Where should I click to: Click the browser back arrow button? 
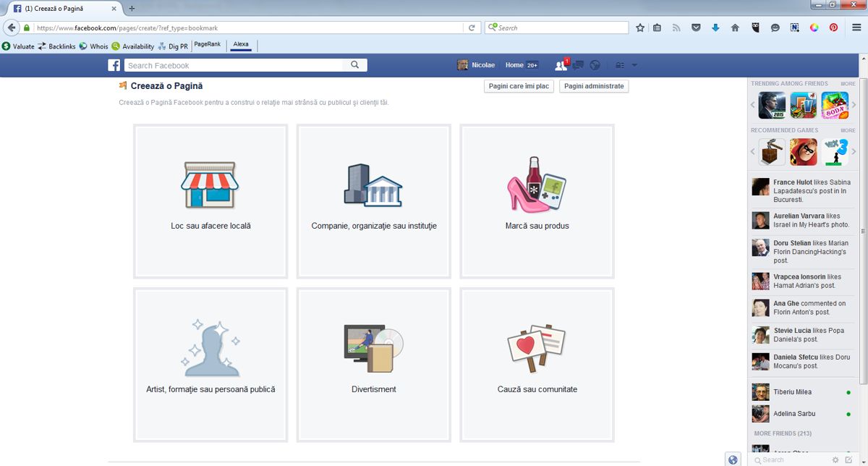(x=12, y=27)
